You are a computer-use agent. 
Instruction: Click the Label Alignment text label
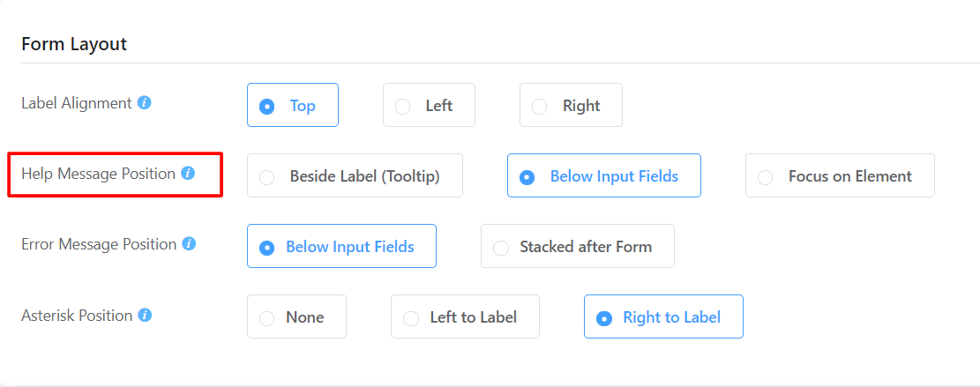point(77,103)
